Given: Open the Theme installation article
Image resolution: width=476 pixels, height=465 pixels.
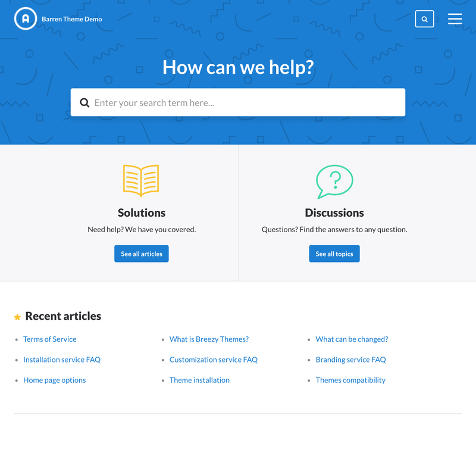Looking at the screenshot, I should click(x=199, y=380).
